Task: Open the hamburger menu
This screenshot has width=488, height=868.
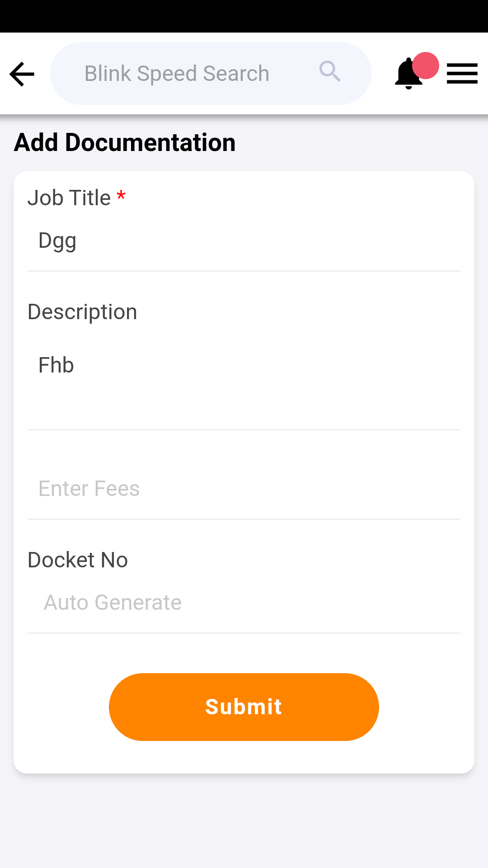Action: point(462,74)
